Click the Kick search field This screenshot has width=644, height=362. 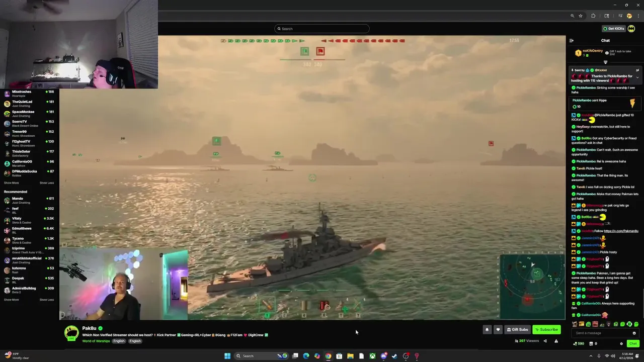tap(322, 29)
